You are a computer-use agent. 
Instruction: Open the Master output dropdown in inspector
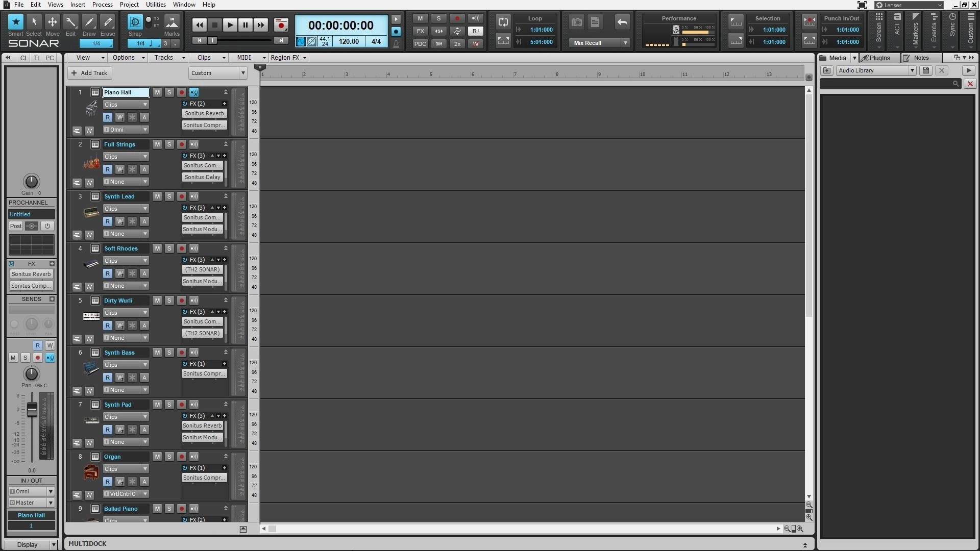point(31,503)
